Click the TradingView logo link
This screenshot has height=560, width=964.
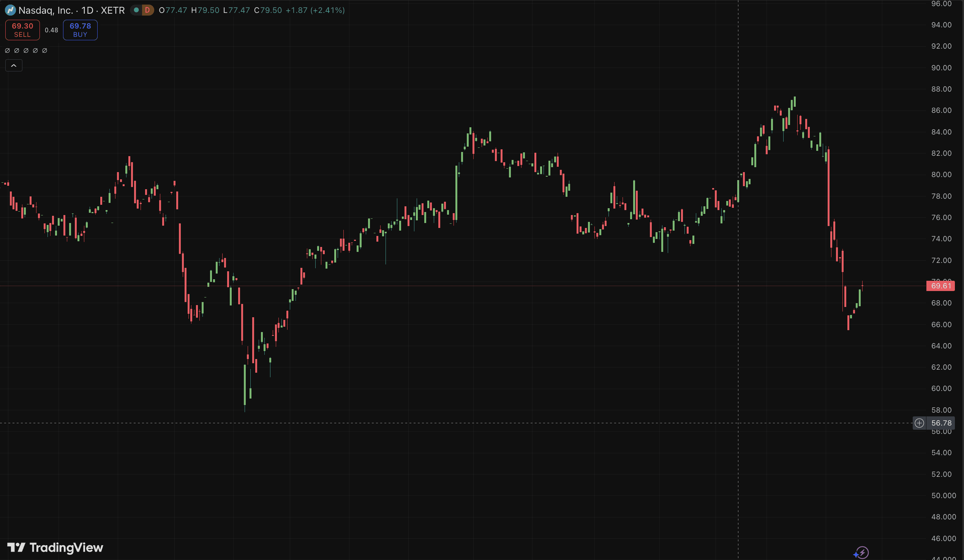coord(55,547)
